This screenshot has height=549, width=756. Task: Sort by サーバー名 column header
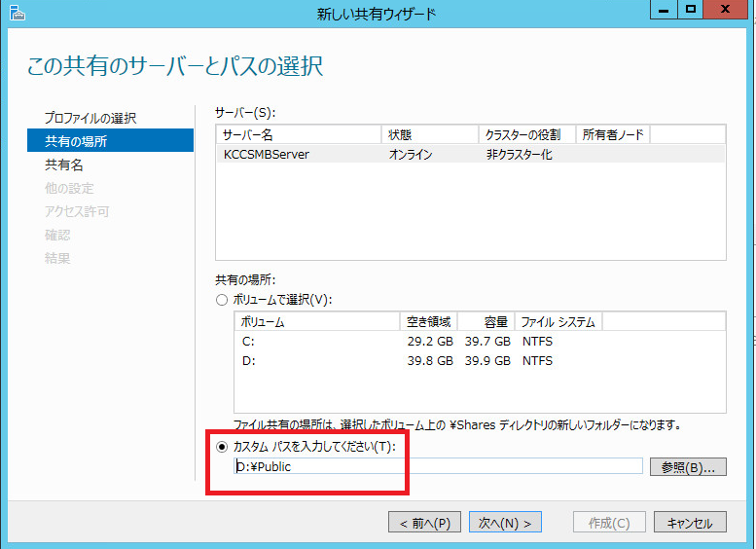pyautogui.click(x=299, y=134)
